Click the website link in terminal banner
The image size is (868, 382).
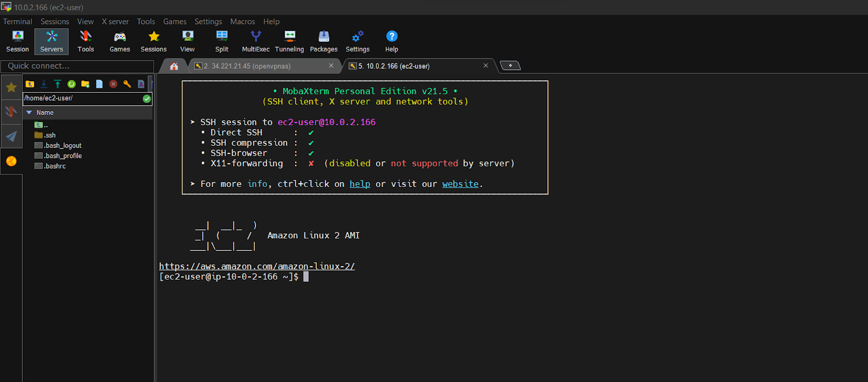pos(460,184)
